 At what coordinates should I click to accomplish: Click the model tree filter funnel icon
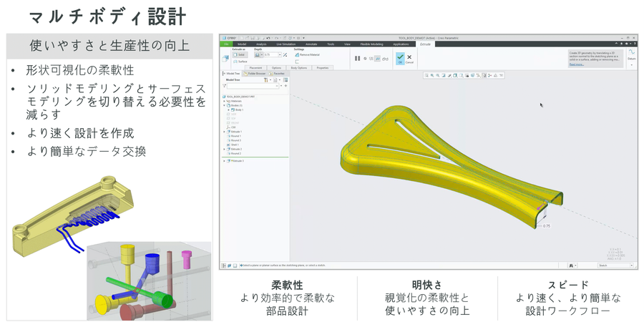[x=225, y=85]
